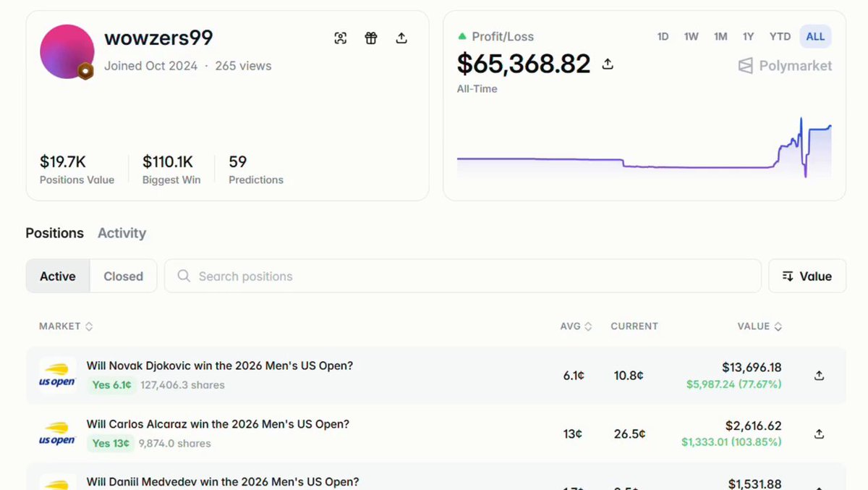Screen dimensions: 868x490
Task: Open the Novak Djokovic US Open market
Action: [x=220, y=366]
